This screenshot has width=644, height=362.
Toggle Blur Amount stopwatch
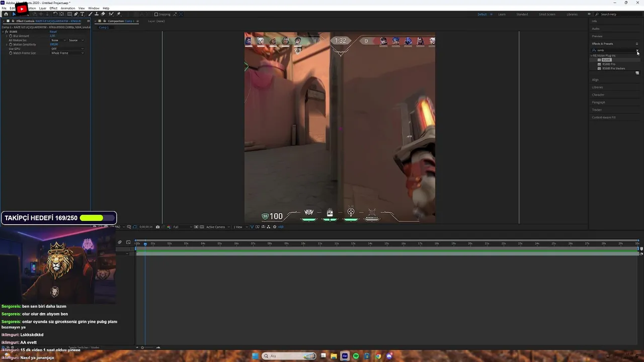pyautogui.click(x=11, y=36)
